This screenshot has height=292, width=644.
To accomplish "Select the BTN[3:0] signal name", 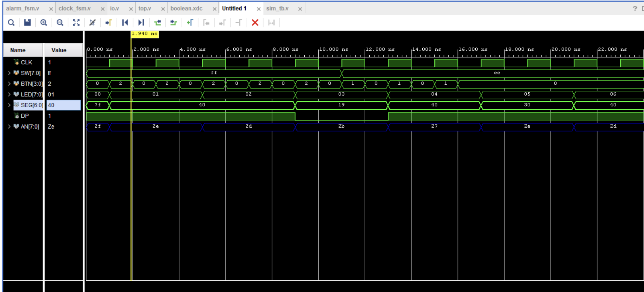I will click(31, 84).
